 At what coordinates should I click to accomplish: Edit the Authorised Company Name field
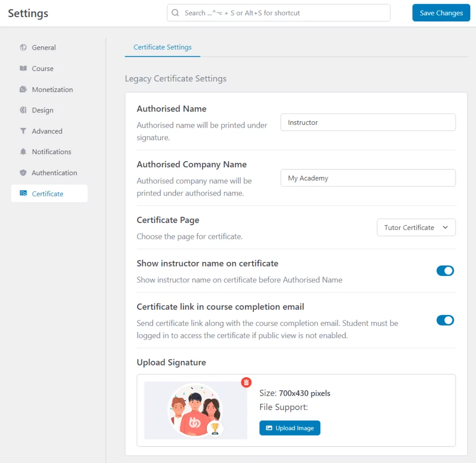point(368,178)
